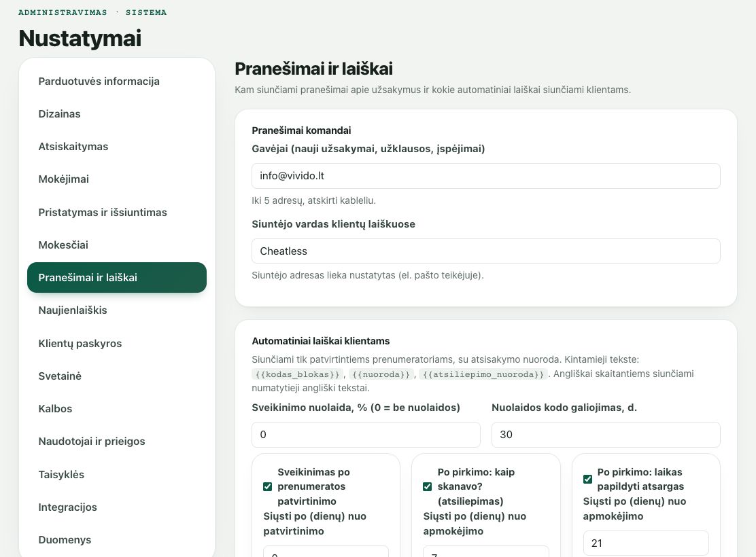Click the Gavėjai email recipients field
756x557 pixels.
[486, 176]
